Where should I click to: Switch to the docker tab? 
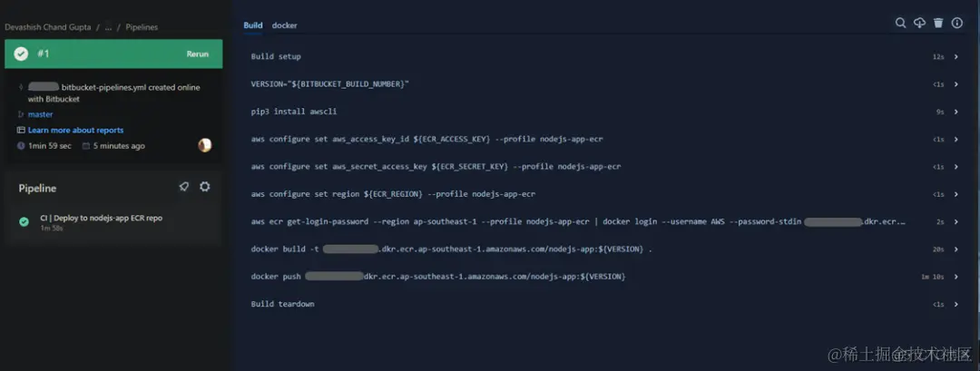pos(284,25)
